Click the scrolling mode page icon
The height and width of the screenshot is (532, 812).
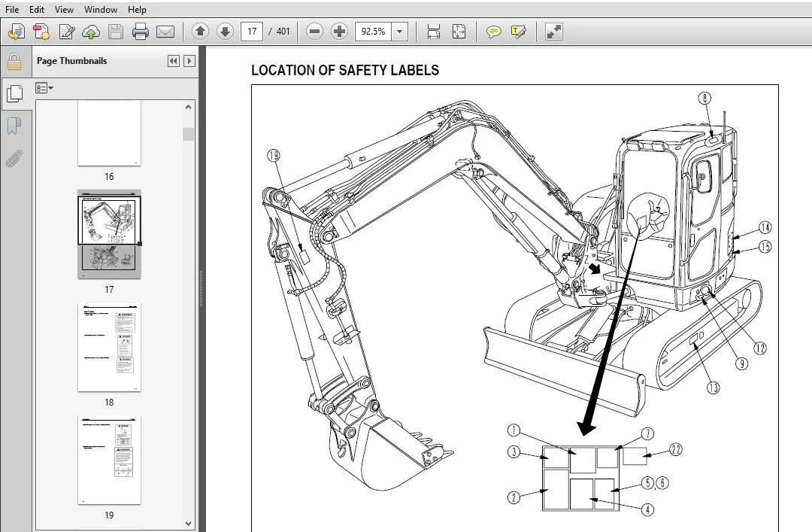(x=434, y=32)
